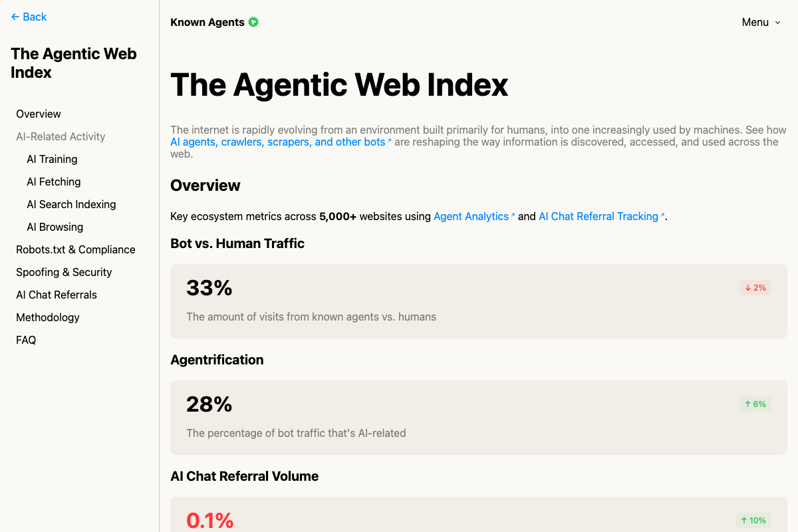Viewport: 798px width, 532px height.
Task: View the Methodology section
Action: 48,317
